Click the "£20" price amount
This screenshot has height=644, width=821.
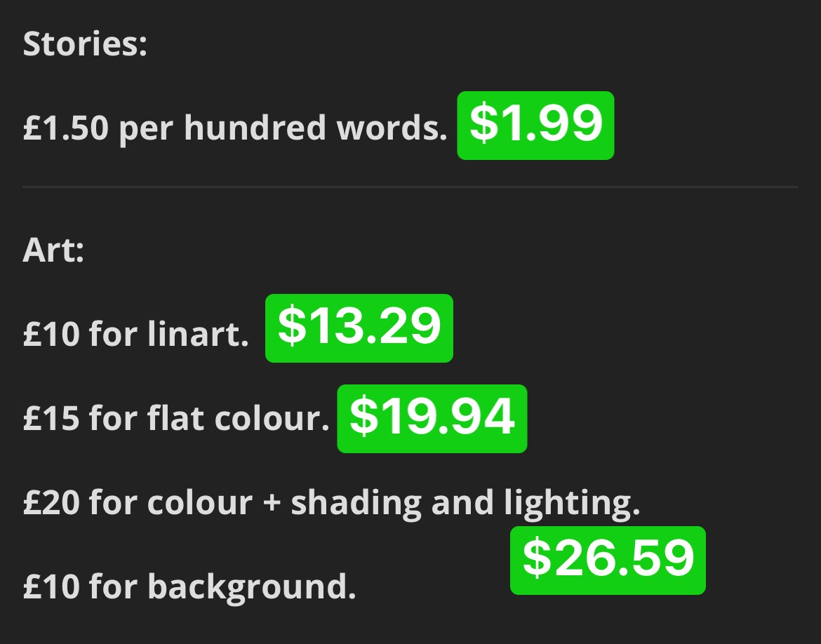click(x=51, y=503)
